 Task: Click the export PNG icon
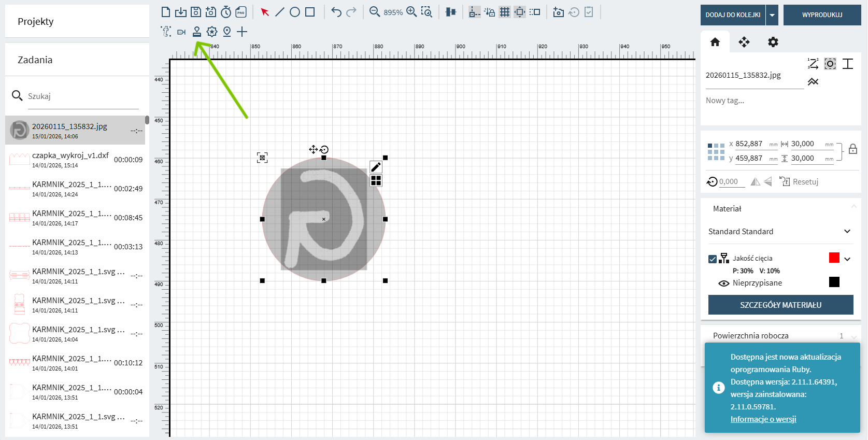click(241, 12)
